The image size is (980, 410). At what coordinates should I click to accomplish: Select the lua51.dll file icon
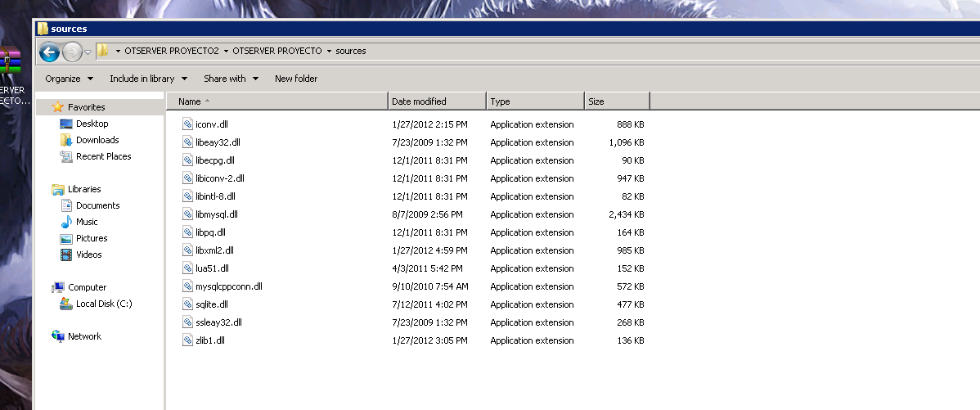pyautogui.click(x=187, y=268)
